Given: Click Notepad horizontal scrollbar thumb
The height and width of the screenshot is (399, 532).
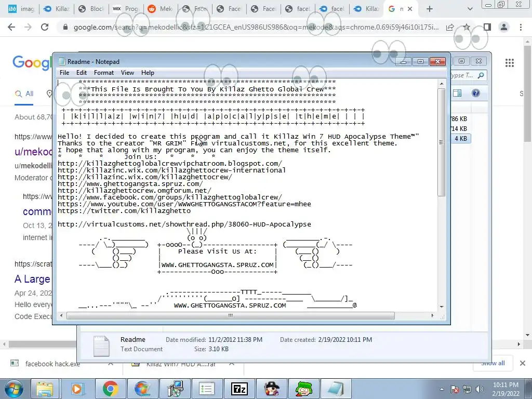Looking at the screenshot, I should tap(230, 316).
